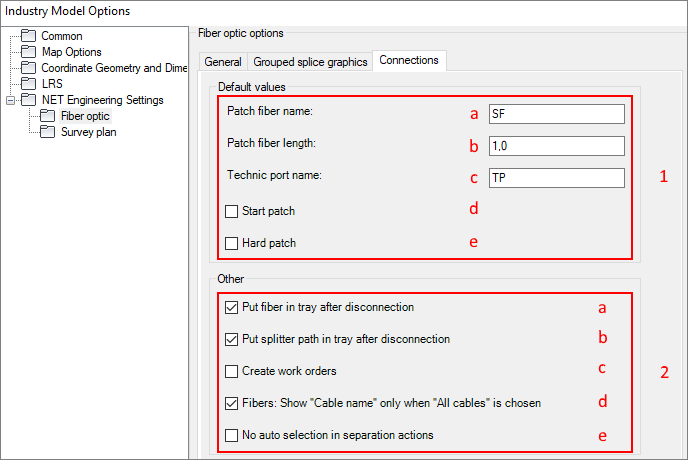
Task: Click the Patch fiber name input field
Action: (x=557, y=114)
